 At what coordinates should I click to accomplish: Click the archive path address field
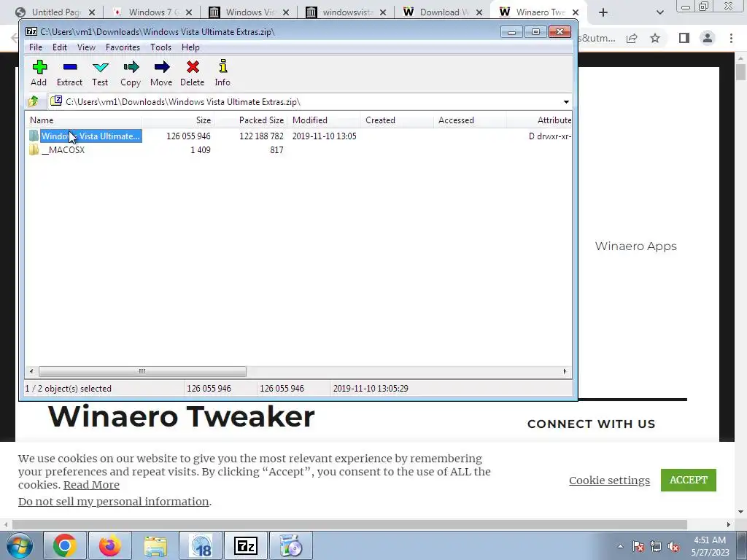pos(309,101)
